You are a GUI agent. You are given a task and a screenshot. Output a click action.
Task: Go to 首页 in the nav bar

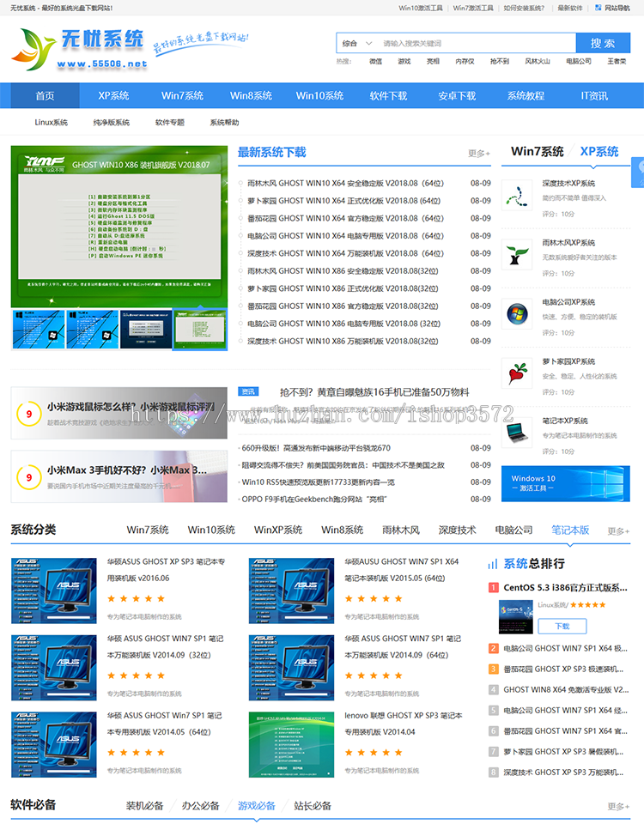[45, 95]
